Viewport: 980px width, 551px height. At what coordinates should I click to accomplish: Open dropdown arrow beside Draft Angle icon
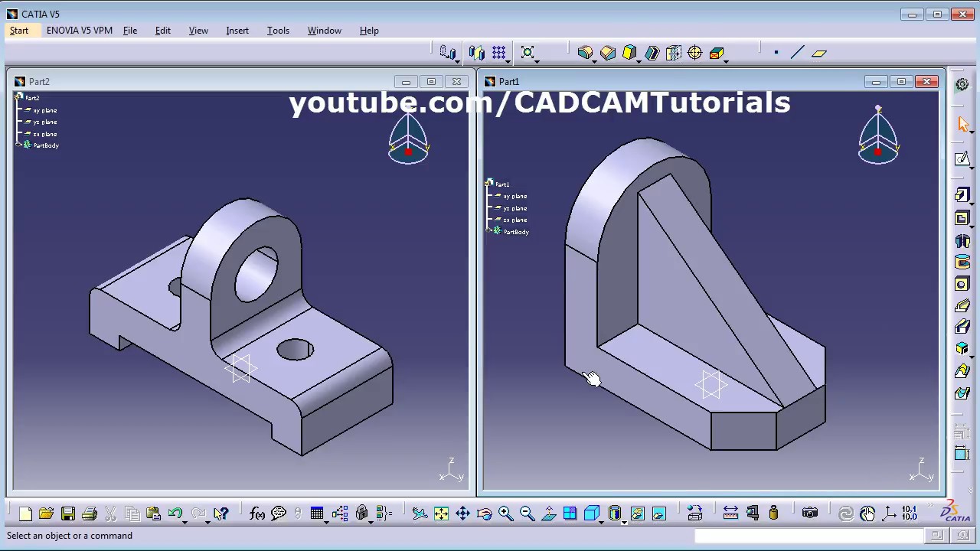(639, 60)
